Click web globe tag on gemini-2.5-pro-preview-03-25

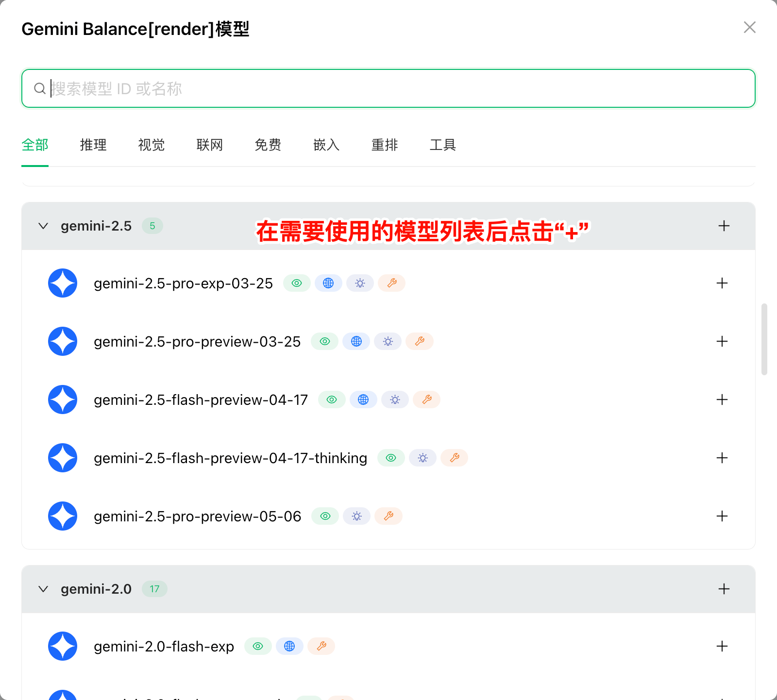[356, 341]
